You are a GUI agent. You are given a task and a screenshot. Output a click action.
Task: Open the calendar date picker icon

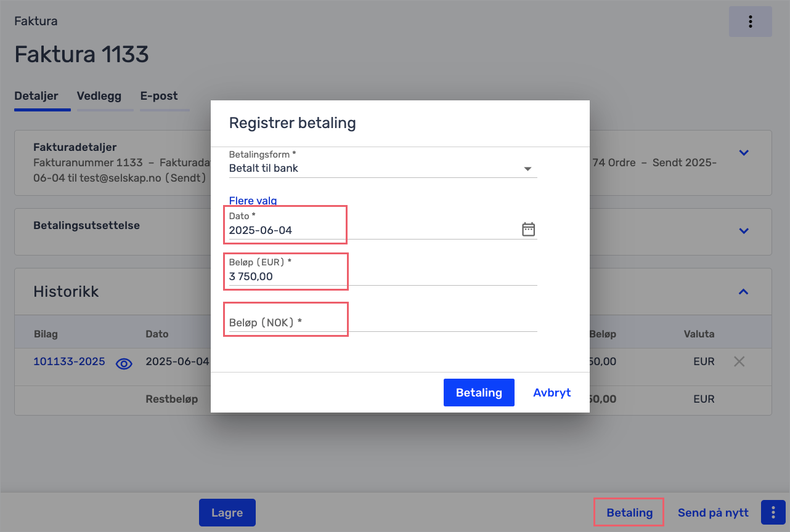click(x=529, y=230)
